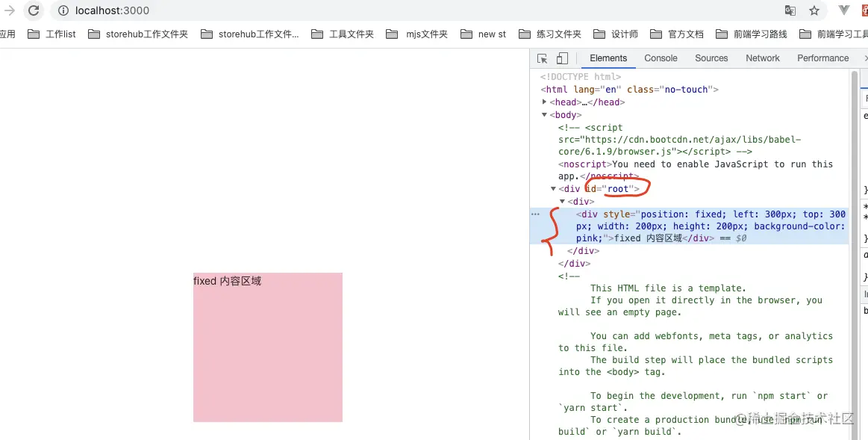868x440 pixels.
Task: Collapse the div id root node
Action: pyautogui.click(x=554, y=189)
